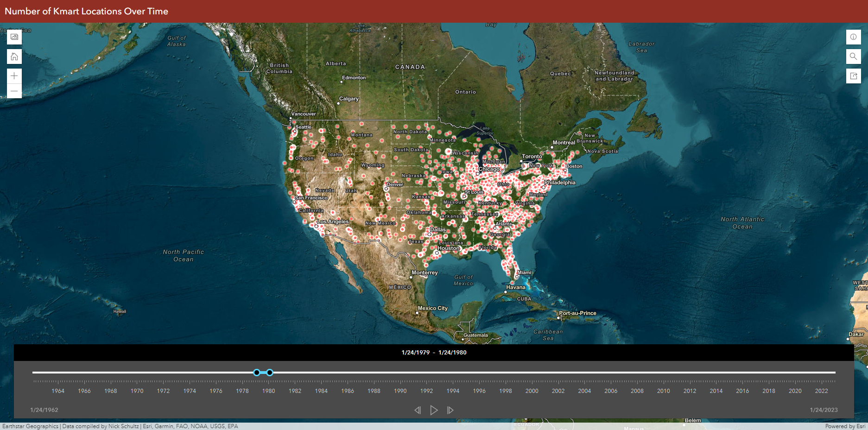Click the home default extent button
Image resolution: width=868 pixels, height=430 pixels.
click(14, 57)
